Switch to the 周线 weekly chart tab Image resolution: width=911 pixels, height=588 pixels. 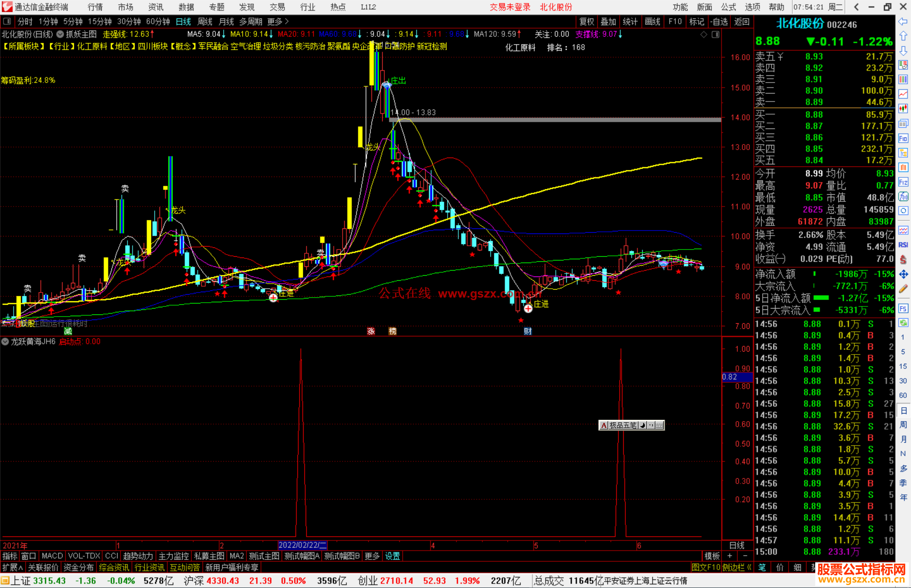tap(205, 21)
